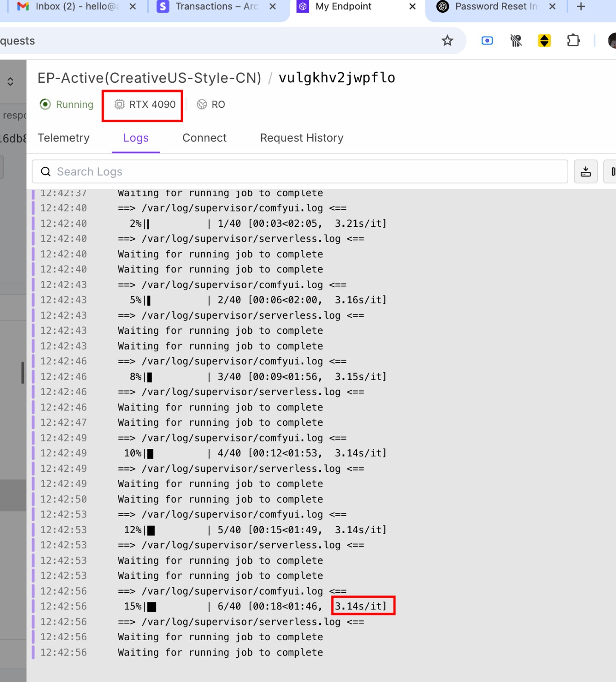Click serverless.log line at 12:42:40
The height and width of the screenshot is (682, 616).
click(241, 239)
